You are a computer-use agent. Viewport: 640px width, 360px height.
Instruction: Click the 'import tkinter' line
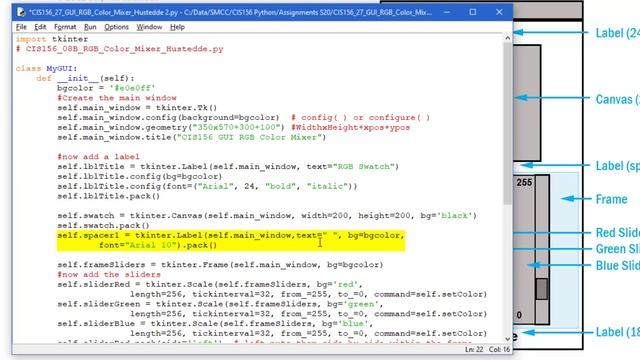pos(52,39)
